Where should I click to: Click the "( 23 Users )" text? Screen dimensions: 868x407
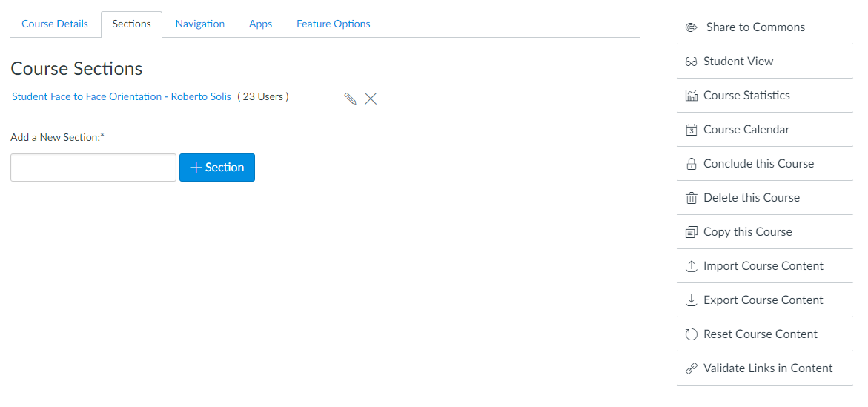263,96
